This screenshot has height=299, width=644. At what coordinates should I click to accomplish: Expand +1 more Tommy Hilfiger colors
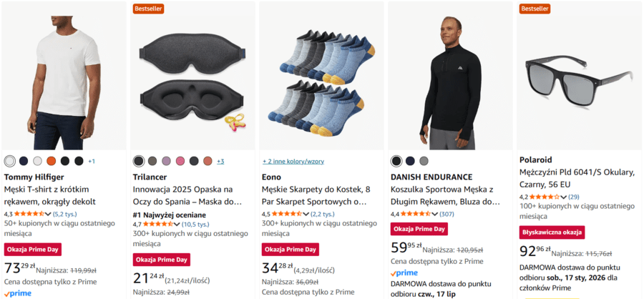91,162
